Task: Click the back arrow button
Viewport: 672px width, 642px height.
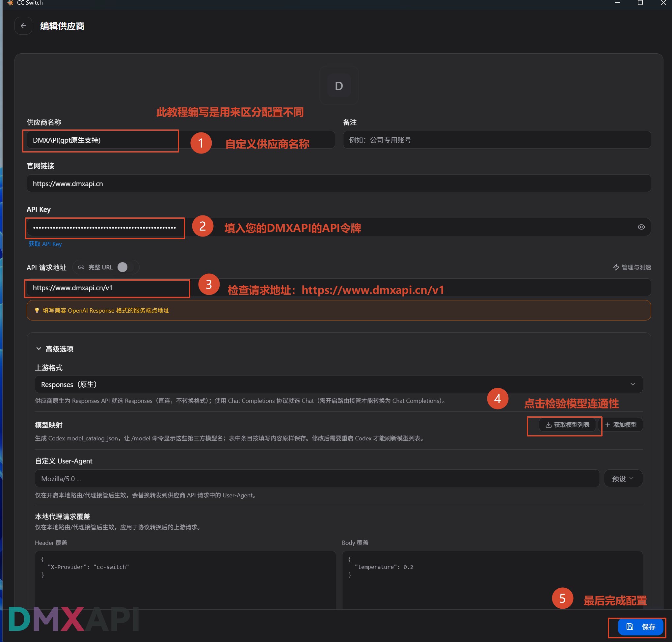Action: (x=23, y=26)
